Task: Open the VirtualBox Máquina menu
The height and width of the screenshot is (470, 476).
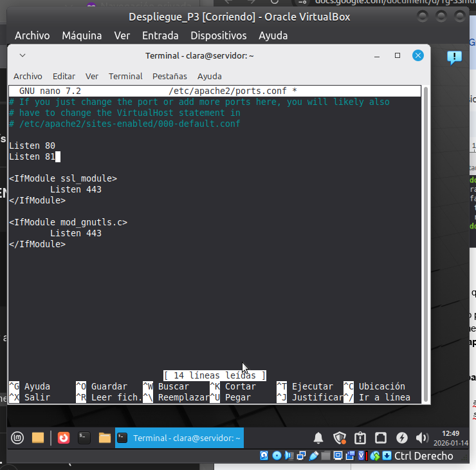Action: [x=82, y=35]
